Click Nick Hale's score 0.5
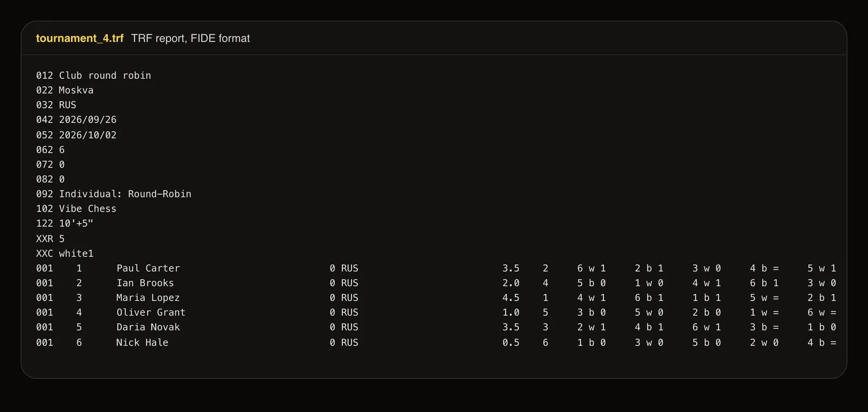This screenshot has height=412, width=868. [511, 343]
